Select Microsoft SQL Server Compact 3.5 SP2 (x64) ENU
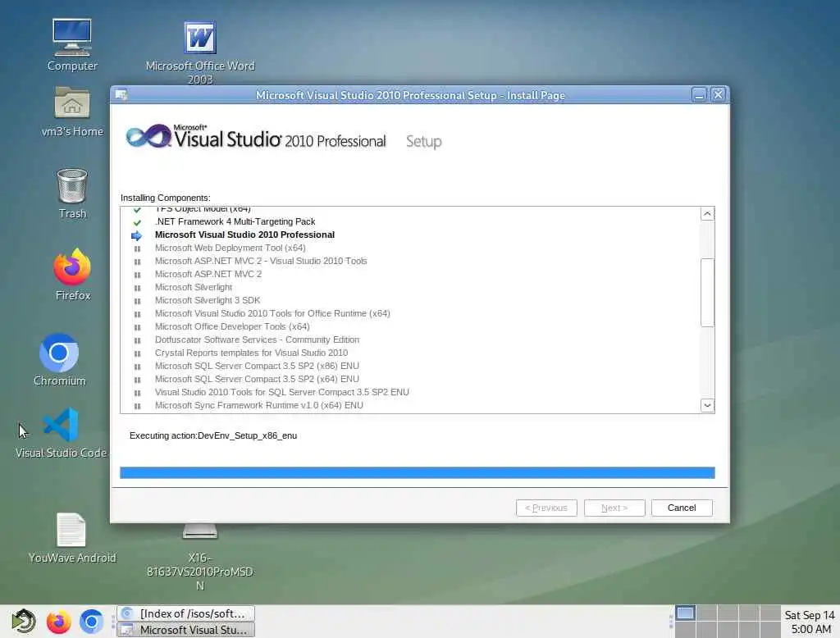This screenshot has height=638, width=840. click(257, 379)
